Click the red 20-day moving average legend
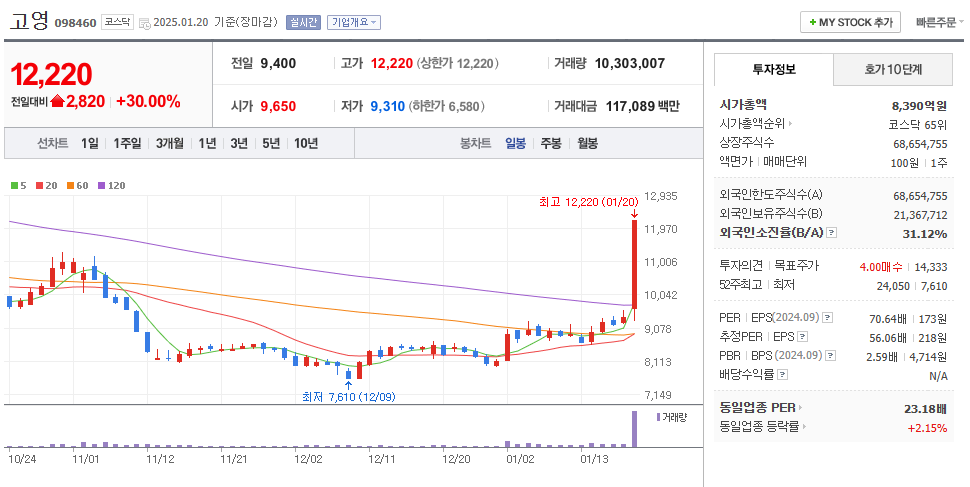Viewport: 970px width, 487px height. [47, 186]
